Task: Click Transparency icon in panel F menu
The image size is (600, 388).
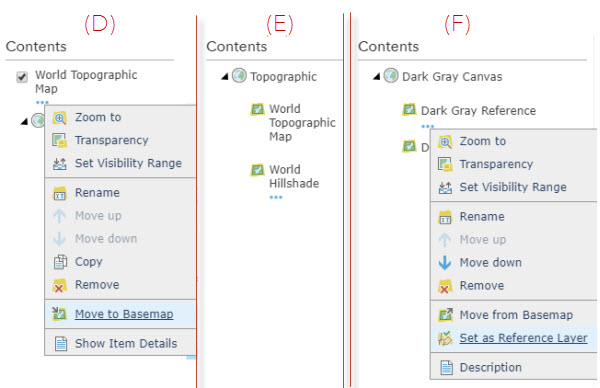Action: (x=445, y=164)
